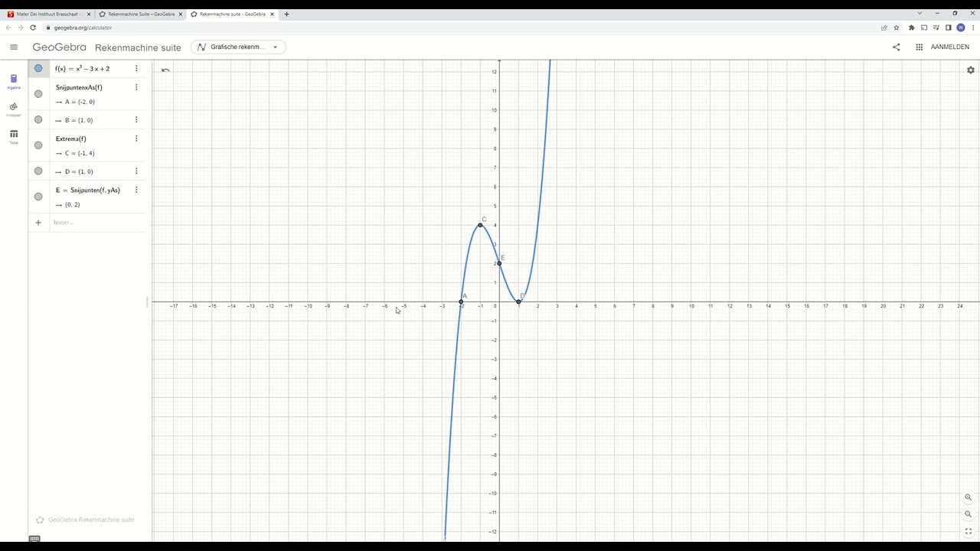Open GeoGebra apps grid
Screen dimensions: 980x551
coord(919,47)
